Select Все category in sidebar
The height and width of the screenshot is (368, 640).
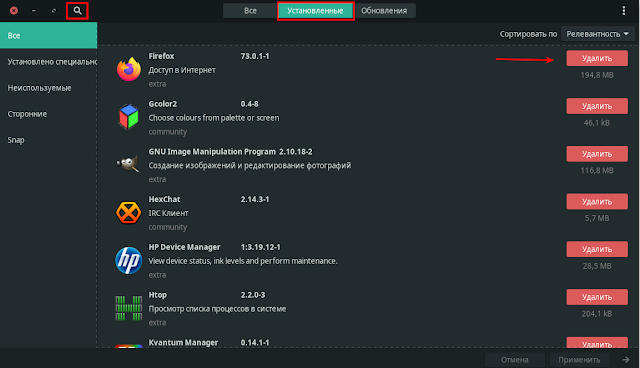point(49,35)
